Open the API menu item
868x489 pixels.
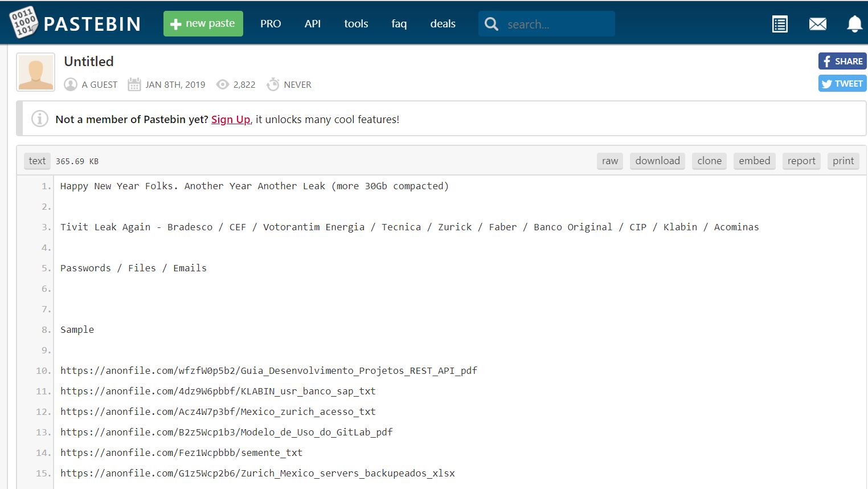coord(313,24)
